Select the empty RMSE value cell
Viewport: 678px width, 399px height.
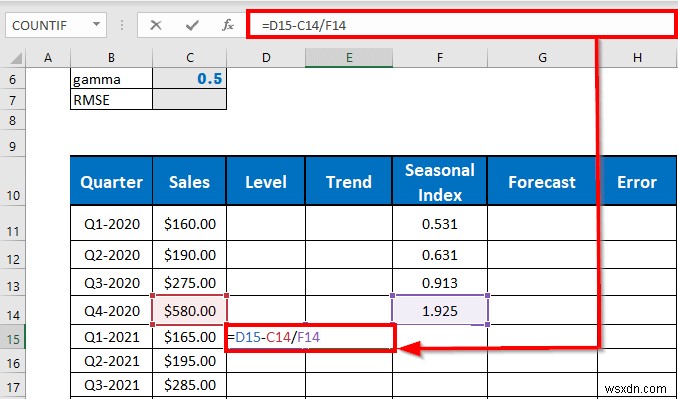click(189, 99)
